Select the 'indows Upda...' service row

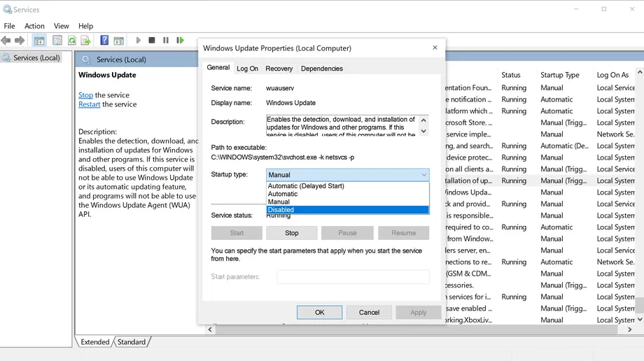pyautogui.click(x=540, y=192)
